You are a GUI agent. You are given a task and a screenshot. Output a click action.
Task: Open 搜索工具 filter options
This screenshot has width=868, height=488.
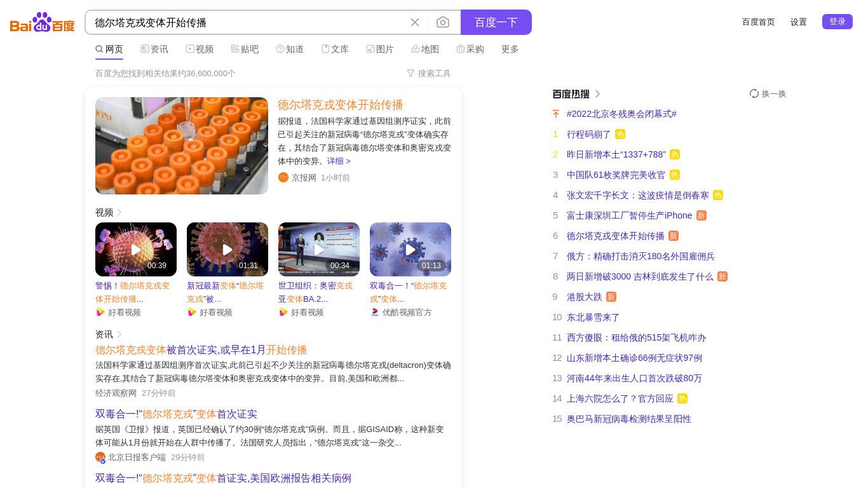pos(429,73)
